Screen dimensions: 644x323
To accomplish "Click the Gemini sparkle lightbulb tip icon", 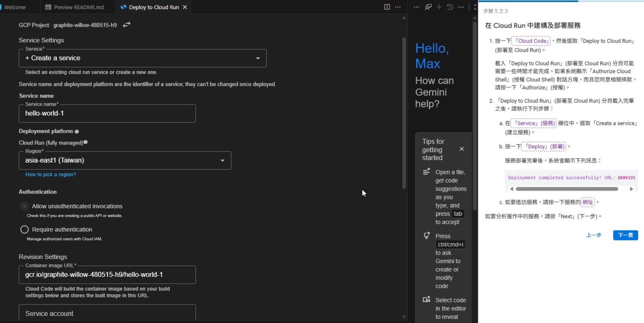I will [427, 235].
